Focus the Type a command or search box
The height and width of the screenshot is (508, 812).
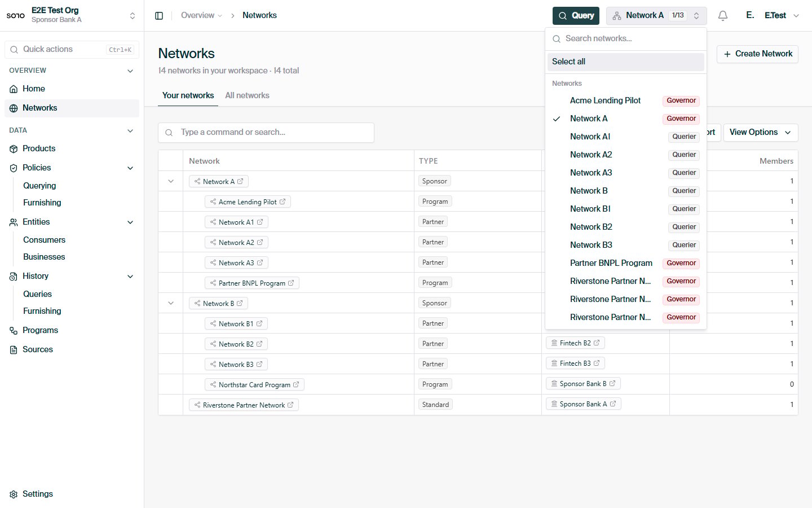pyautogui.click(x=266, y=133)
